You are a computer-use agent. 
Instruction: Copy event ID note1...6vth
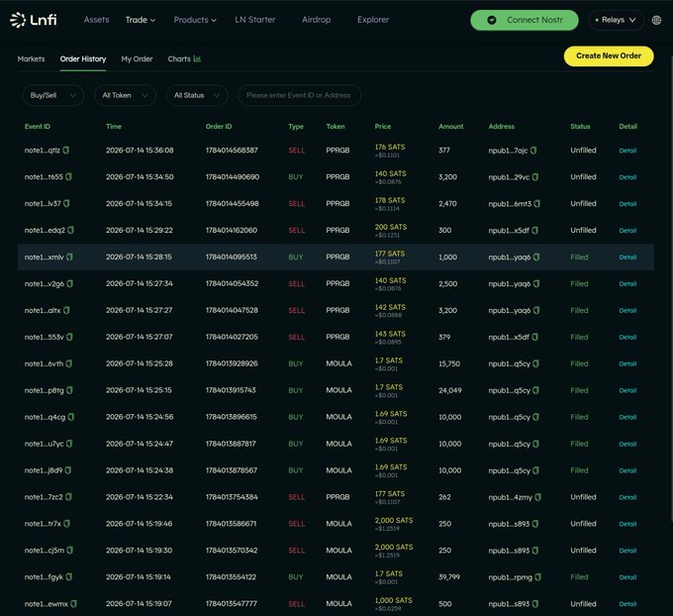click(69, 363)
